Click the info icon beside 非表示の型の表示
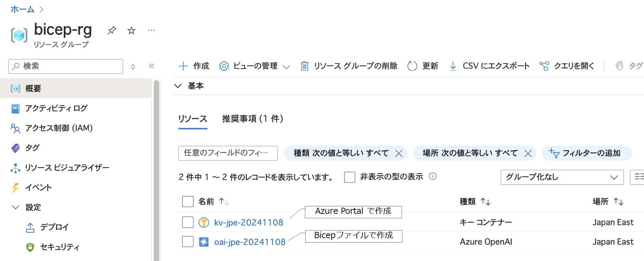 click(433, 176)
